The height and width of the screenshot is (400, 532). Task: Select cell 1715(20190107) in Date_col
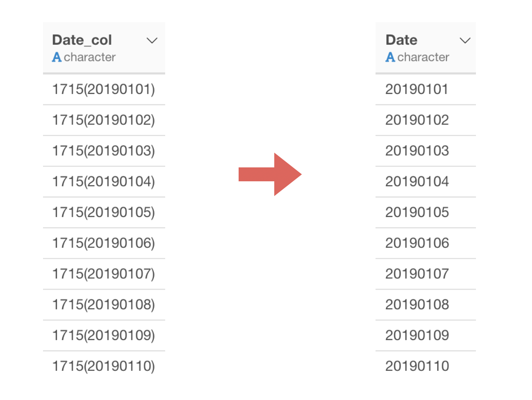104,274
